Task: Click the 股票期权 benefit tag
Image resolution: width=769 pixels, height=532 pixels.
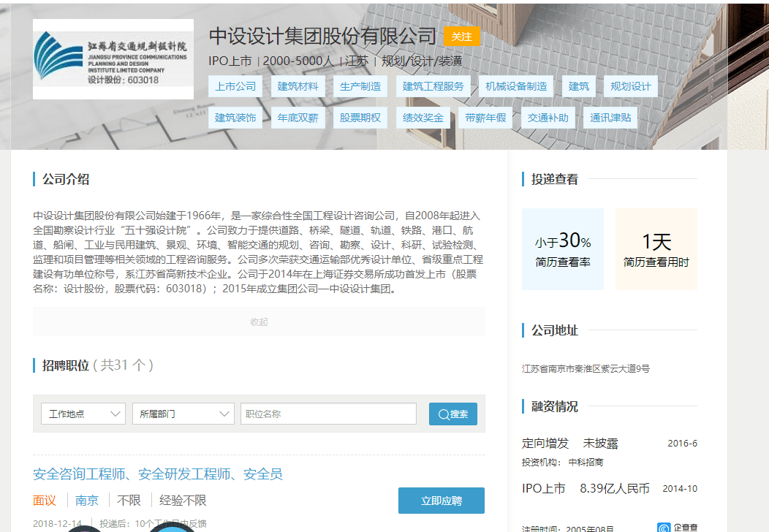Action: pyautogui.click(x=360, y=118)
